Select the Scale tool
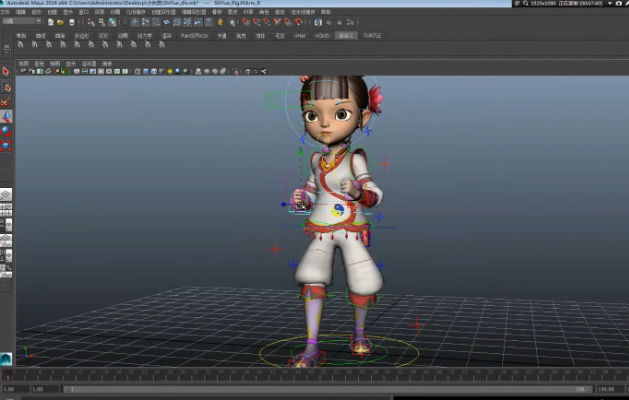 click(x=6, y=146)
